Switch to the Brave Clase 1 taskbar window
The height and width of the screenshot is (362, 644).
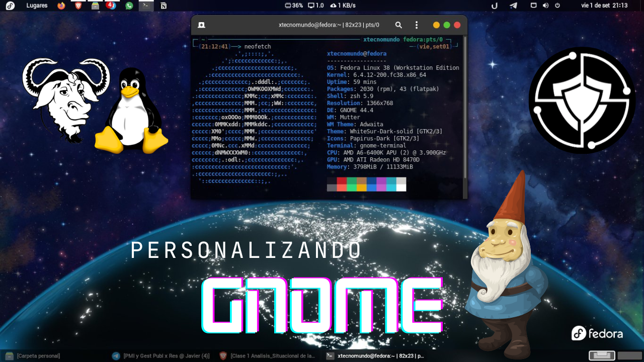point(268,356)
